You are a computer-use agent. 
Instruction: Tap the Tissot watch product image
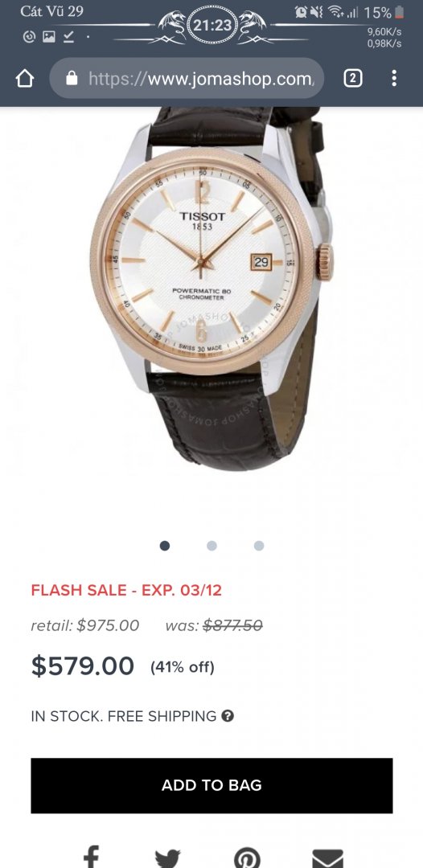point(213,288)
